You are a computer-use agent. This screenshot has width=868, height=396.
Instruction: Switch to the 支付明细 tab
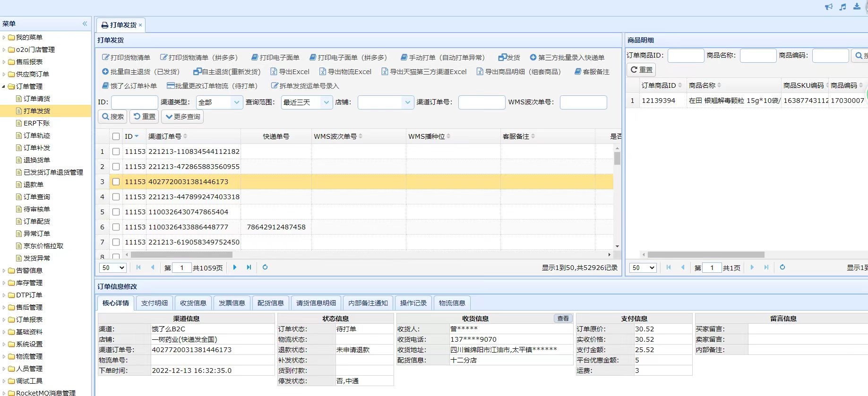pos(155,303)
